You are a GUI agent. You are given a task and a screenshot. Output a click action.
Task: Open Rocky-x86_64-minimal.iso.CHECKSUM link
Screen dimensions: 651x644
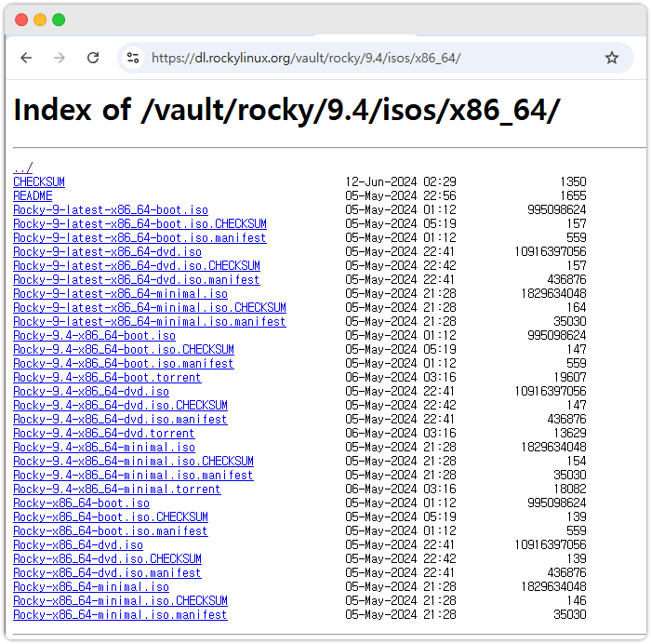pos(120,601)
